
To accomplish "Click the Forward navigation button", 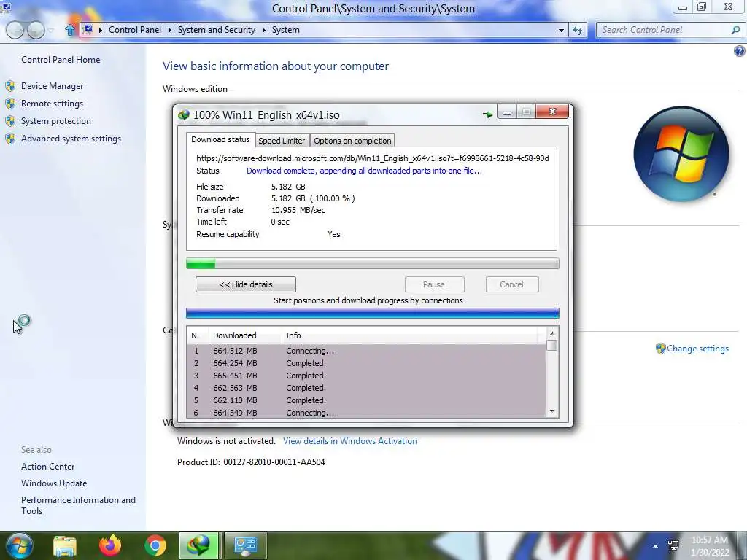I will 36,30.
